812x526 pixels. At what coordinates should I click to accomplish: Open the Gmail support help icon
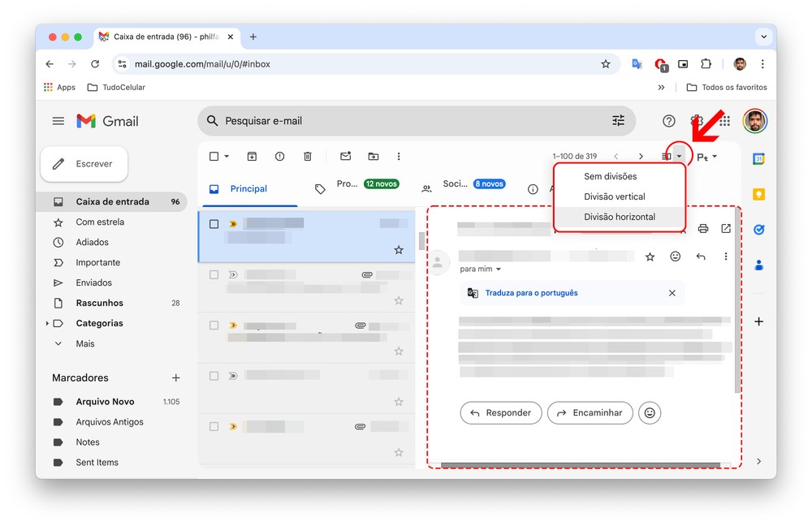point(669,121)
